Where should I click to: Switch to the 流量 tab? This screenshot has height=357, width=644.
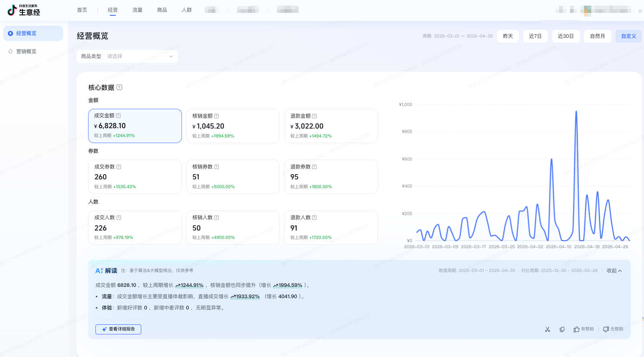pos(137,10)
